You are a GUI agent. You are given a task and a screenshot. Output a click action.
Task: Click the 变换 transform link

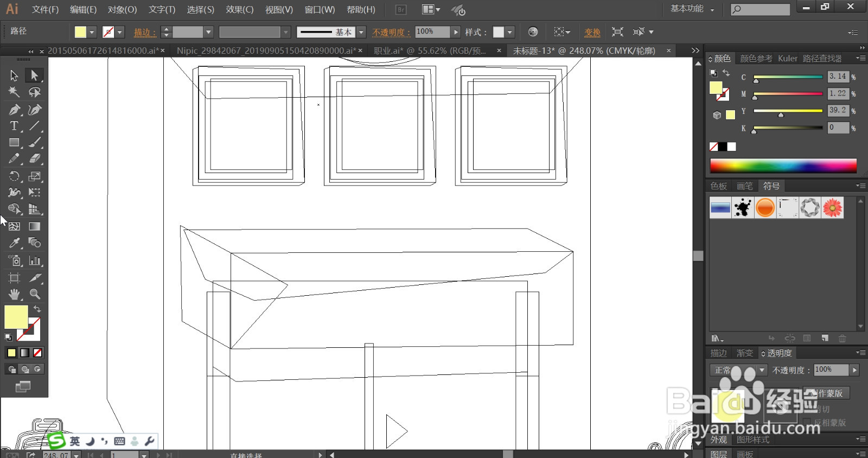point(592,32)
